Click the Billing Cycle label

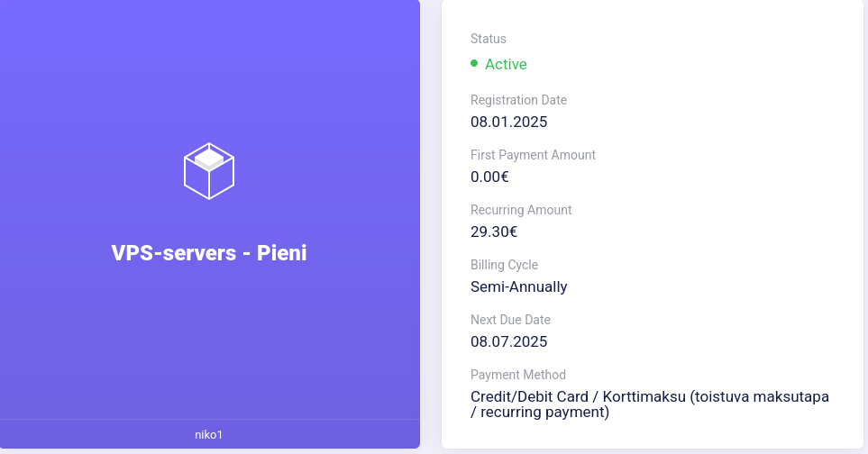[504, 265]
